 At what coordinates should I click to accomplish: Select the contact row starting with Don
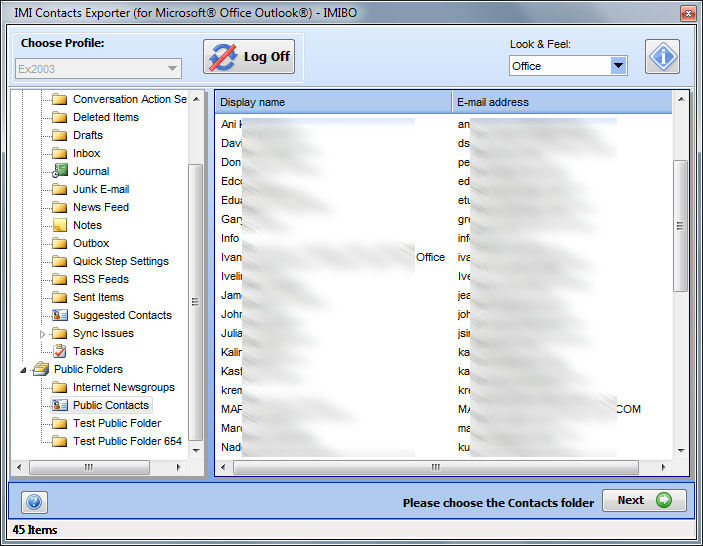click(x=443, y=162)
